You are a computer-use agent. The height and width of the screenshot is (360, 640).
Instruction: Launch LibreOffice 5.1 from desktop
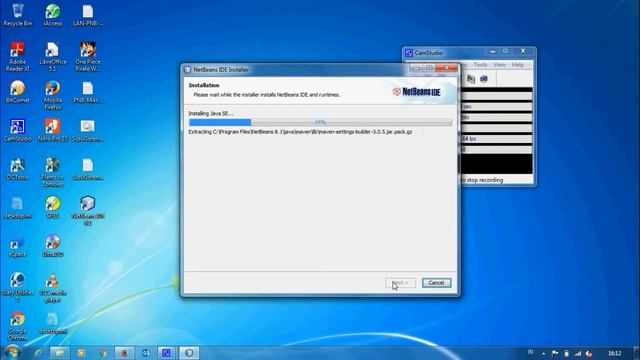coord(53,57)
